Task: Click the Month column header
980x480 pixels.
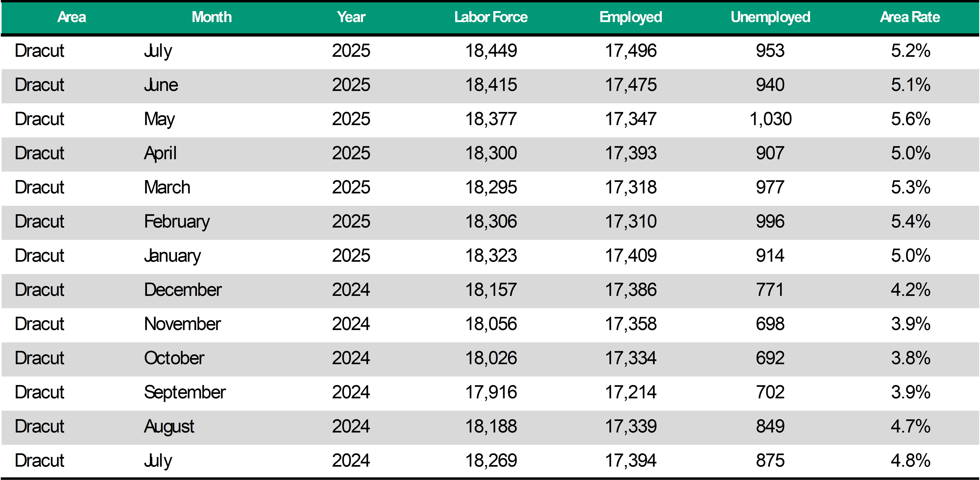Action: [x=211, y=17]
